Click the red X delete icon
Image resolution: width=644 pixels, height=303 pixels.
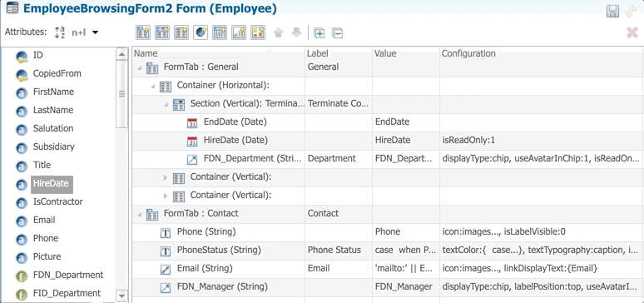[632, 33]
